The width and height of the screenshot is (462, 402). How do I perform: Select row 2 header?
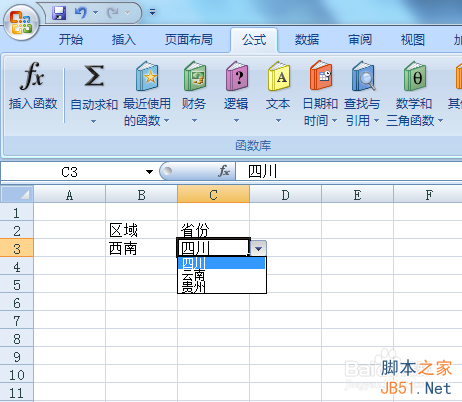click(x=17, y=230)
